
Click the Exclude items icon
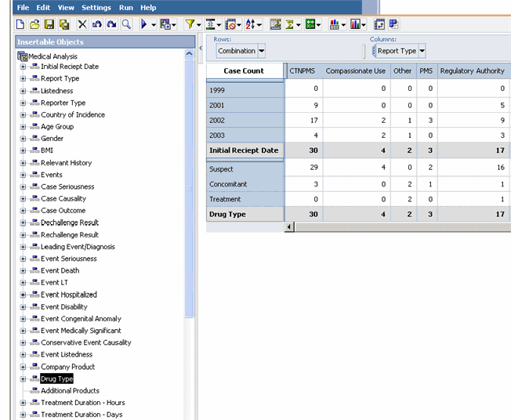tap(230, 24)
